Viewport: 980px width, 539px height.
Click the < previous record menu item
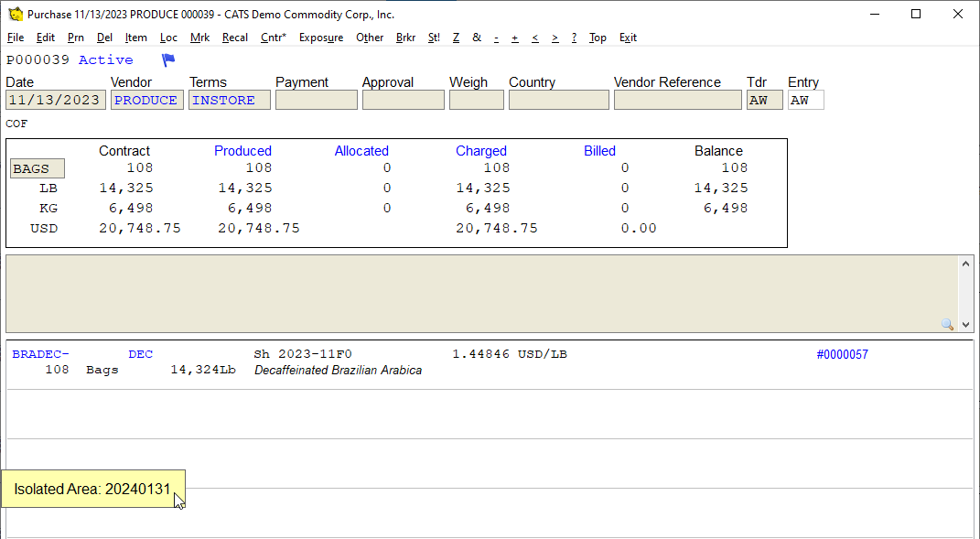tap(535, 38)
